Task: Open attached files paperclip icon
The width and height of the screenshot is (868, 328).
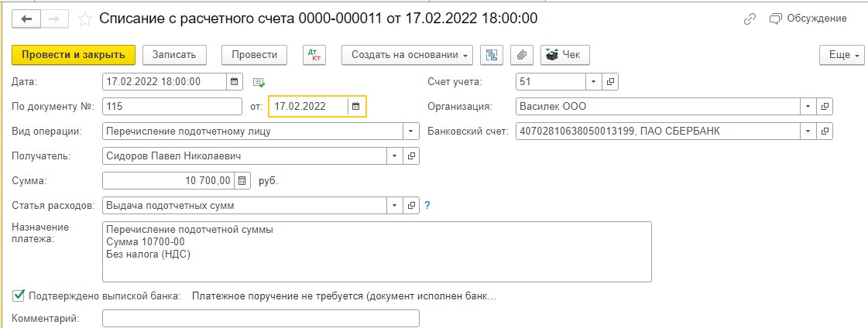Action: (521, 55)
